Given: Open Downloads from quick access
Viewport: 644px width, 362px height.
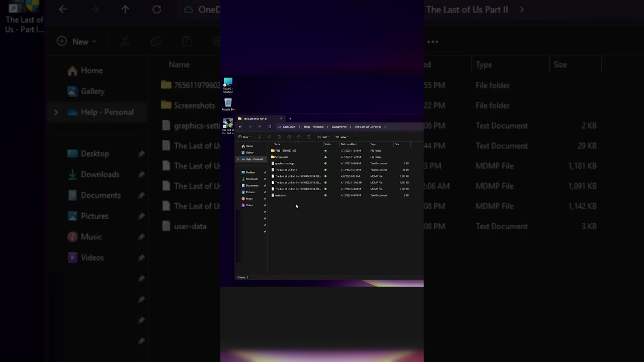Looking at the screenshot, I should tap(252, 179).
